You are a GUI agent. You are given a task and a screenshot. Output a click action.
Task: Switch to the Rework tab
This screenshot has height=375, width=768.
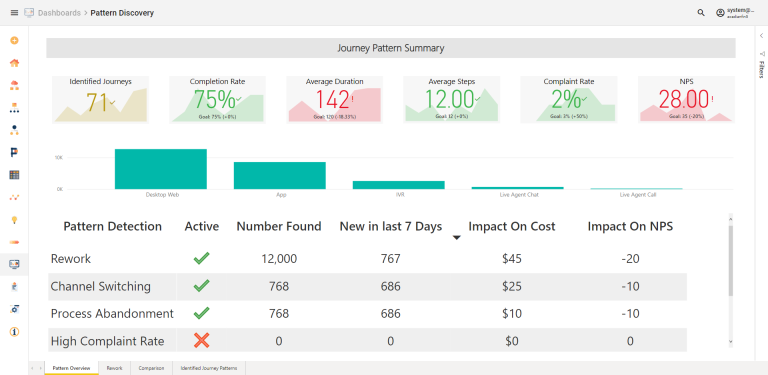tap(115, 368)
